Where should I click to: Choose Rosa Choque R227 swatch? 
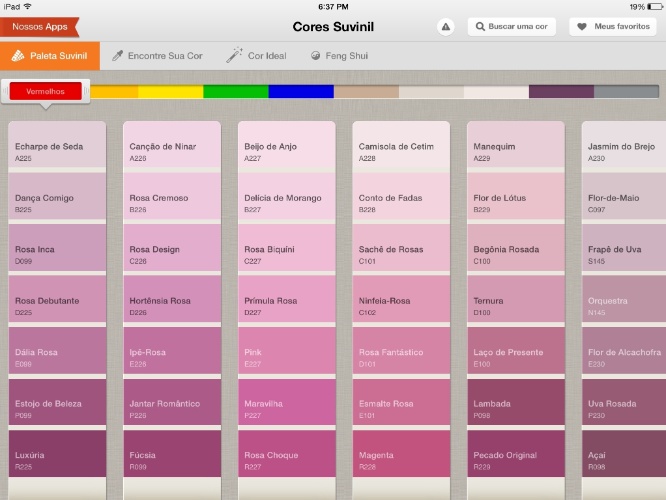pos(287,453)
